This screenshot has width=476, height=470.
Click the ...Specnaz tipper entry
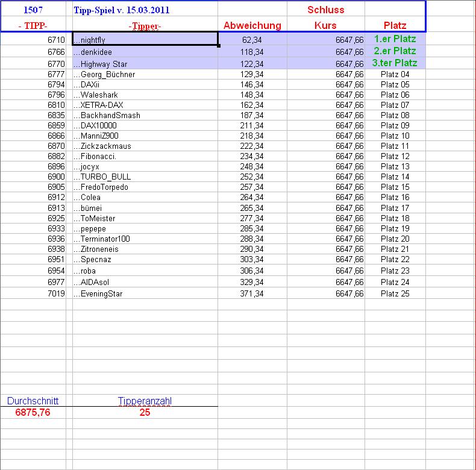click(145, 260)
